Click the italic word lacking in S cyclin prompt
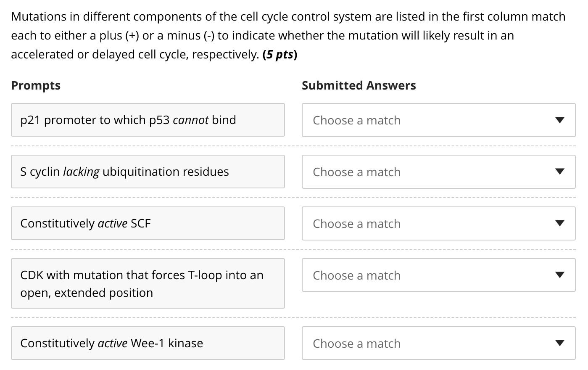Screen dimensions: 588x370 [81, 172]
